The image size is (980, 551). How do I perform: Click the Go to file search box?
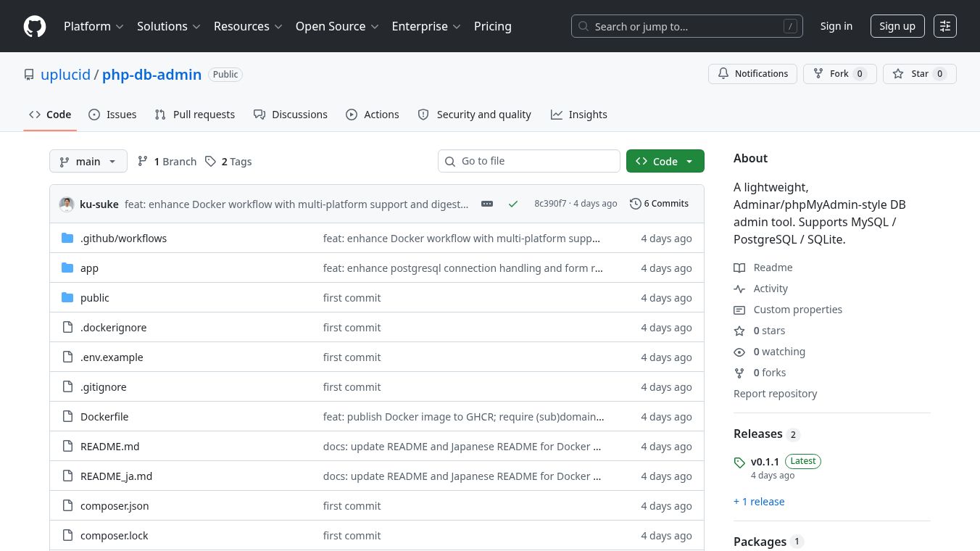529,161
